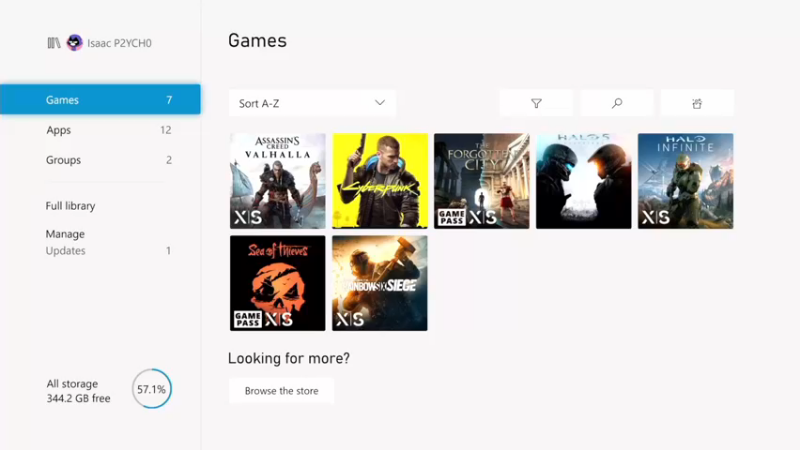Open the filter icon button
Image resolution: width=800 pixels, height=450 pixels.
536,103
